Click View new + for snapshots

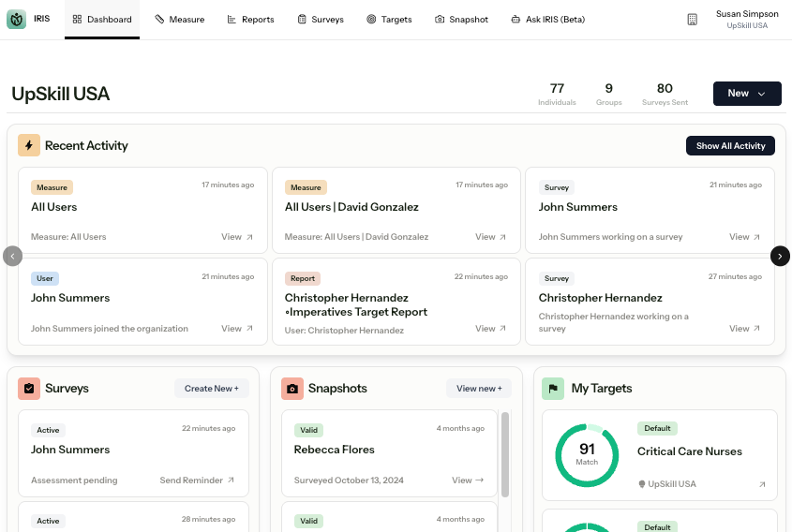coord(479,389)
